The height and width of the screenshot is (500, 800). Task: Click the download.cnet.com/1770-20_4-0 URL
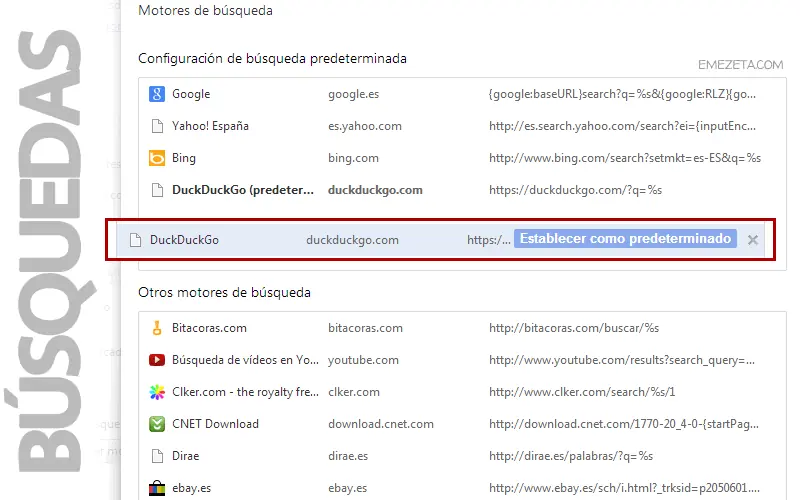624,424
